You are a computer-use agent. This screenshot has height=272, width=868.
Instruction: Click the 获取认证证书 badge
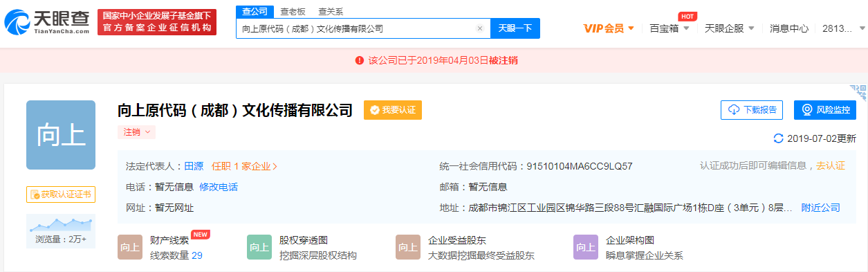pyautogui.click(x=61, y=194)
